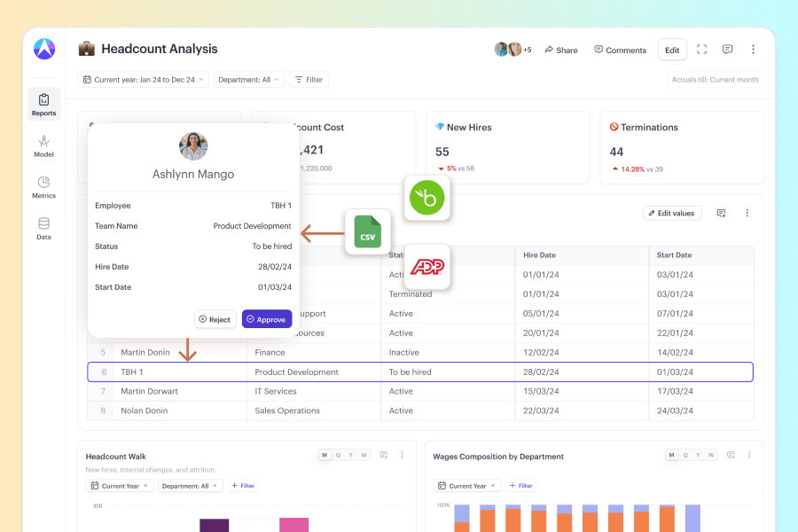Click the fullscreen expand icon
Viewport: 798px width, 532px height.
(701, 50)
